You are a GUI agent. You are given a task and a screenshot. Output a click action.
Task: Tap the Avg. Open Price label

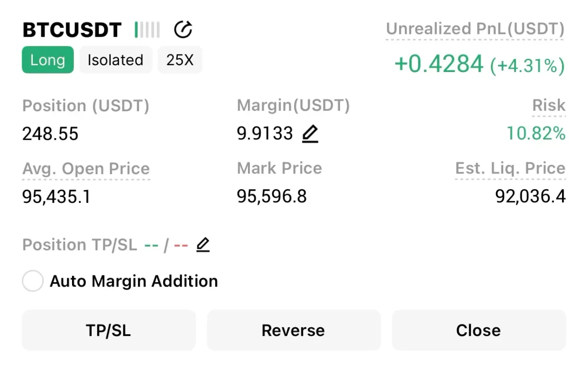[86, 169]
